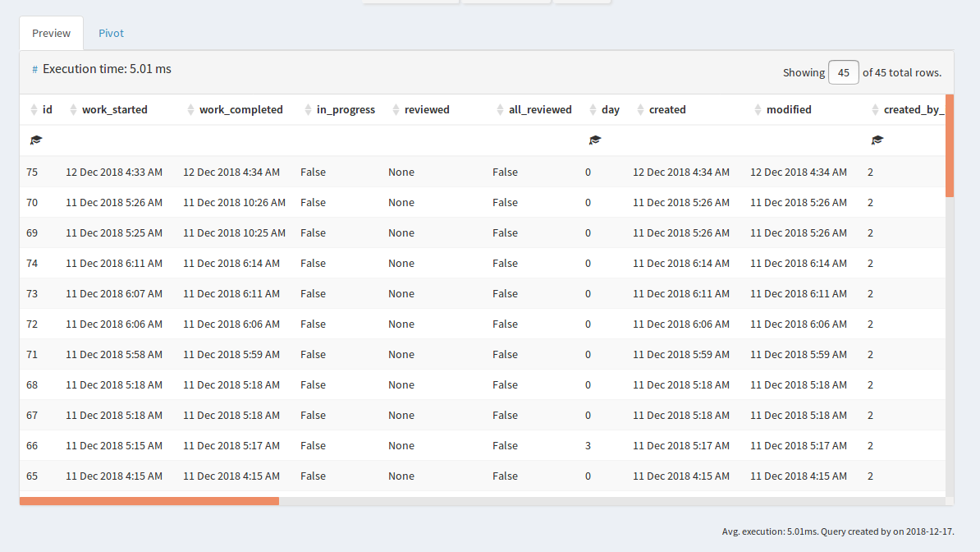The width and height of the screenshot is (980, 552).
Task: Click work_completed value 11 Dec 2018 10:26 AM
Action: [x=235, y=203]
